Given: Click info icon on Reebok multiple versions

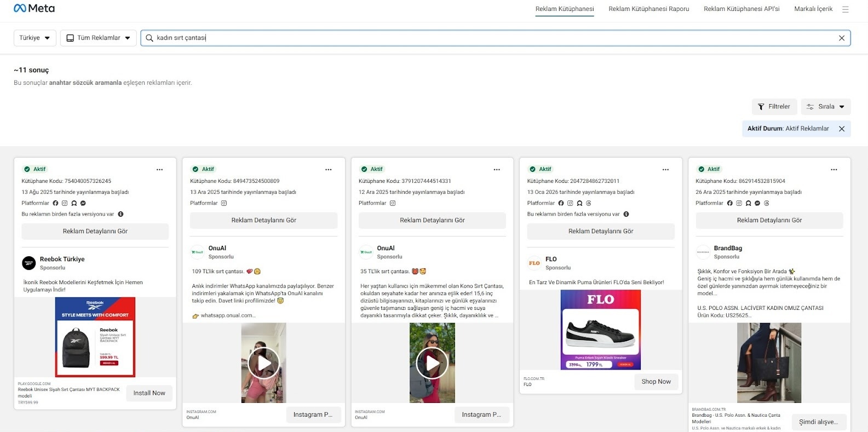Looking at the screenshot, I should click(120, 214).
